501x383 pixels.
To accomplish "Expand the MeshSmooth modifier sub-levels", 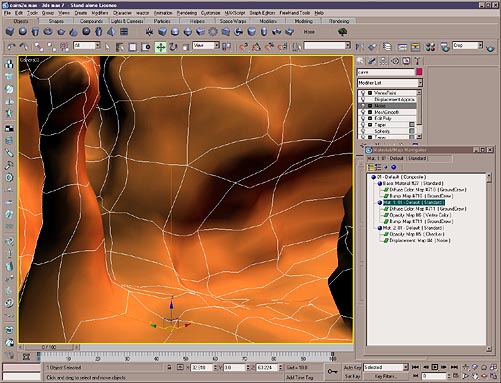I will pyautogui.click(x=370, y=112).
